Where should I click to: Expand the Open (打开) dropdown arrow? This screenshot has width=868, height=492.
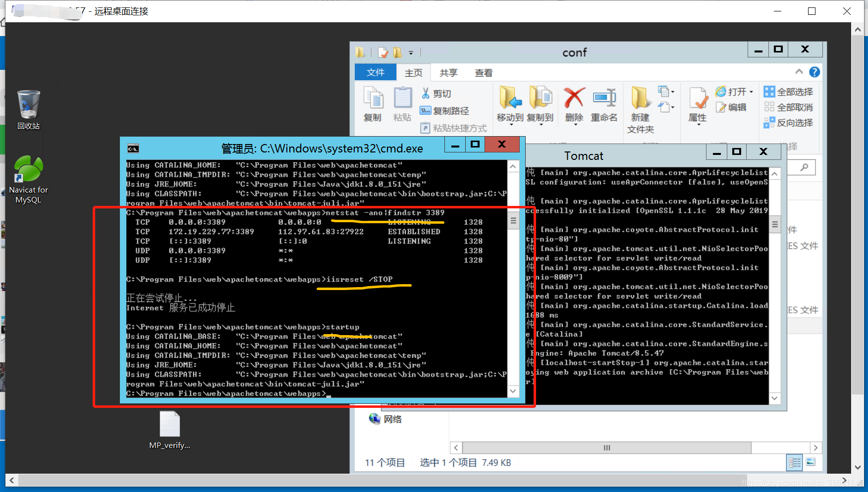click(751, 92)
